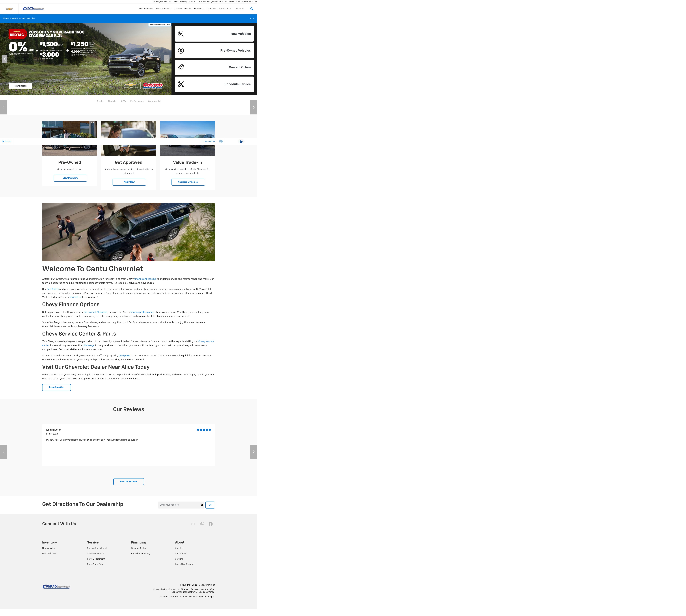
Task: Expand the Finance menu
Action: 199,9
